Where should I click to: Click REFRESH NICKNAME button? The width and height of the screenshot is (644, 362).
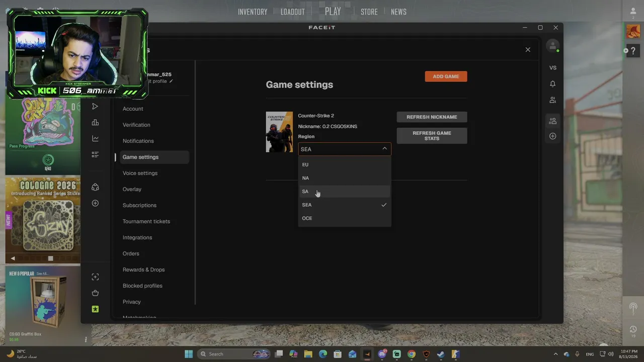click(x=432, y=117)
